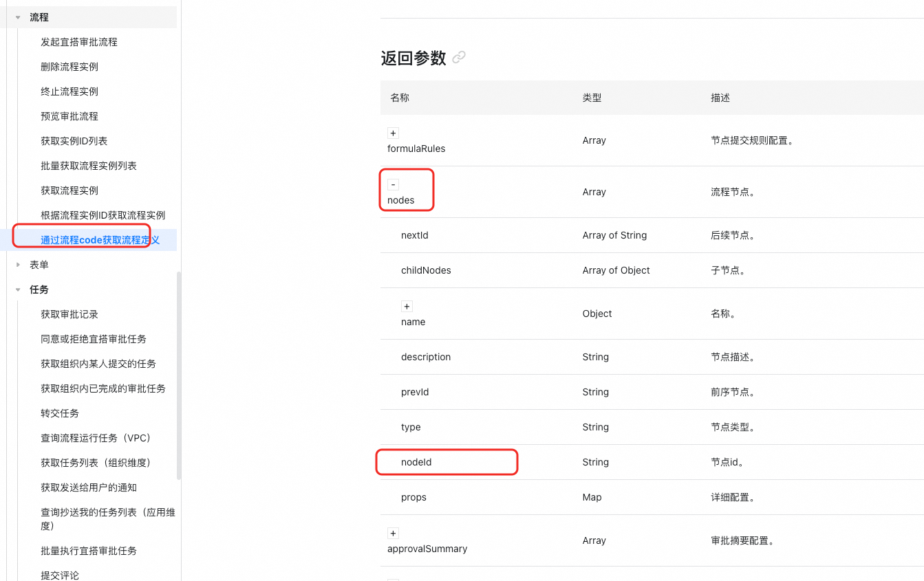Click the nodeId parameter name
The image size is (924, 581).
click(416, 462)
